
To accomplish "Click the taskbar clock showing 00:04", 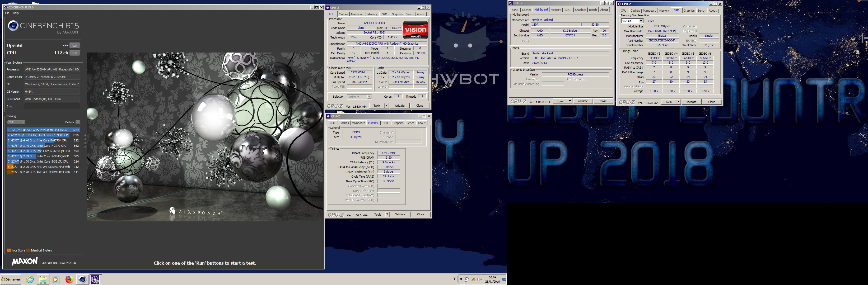I will pos(493,279).
